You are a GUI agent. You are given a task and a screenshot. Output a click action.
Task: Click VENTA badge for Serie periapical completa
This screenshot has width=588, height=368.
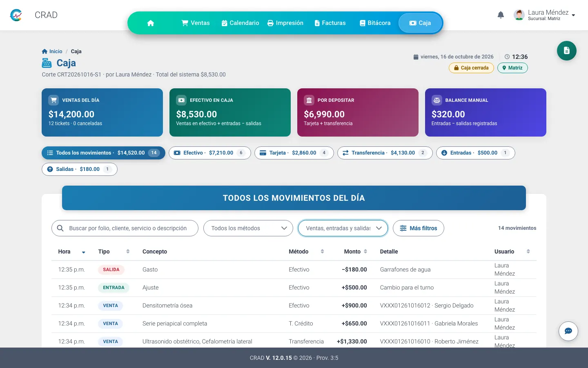pos(110,323)
